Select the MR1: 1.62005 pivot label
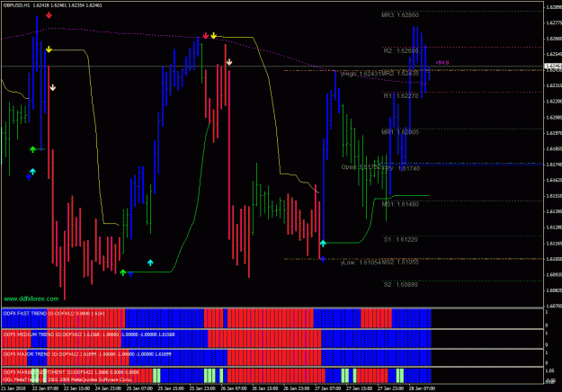 point(399,132)
